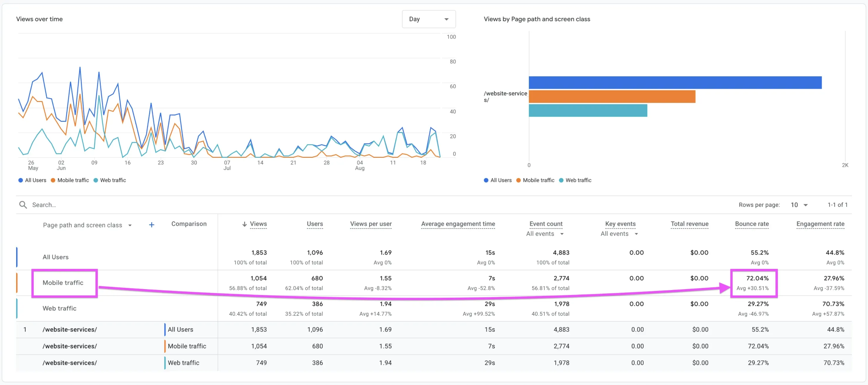Select the Mobile traffic summary row label
The width and height of the screenshot is (868, 385).
[x=63, y=282]
